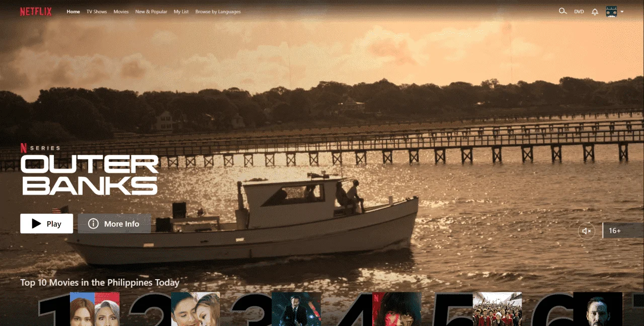Expand the profile dropdown arrow

click(x=622, y=12)
